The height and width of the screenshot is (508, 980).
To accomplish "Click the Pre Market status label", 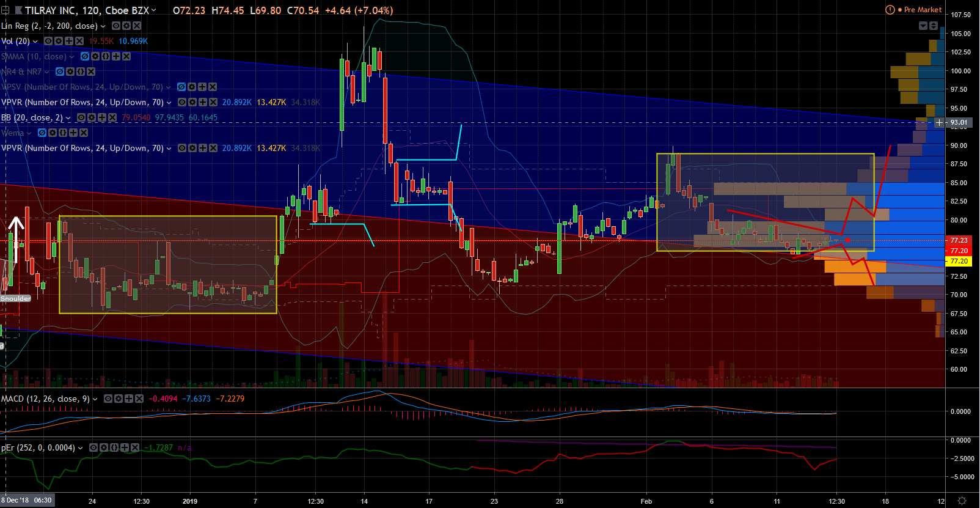I will (x=923, y=10).
